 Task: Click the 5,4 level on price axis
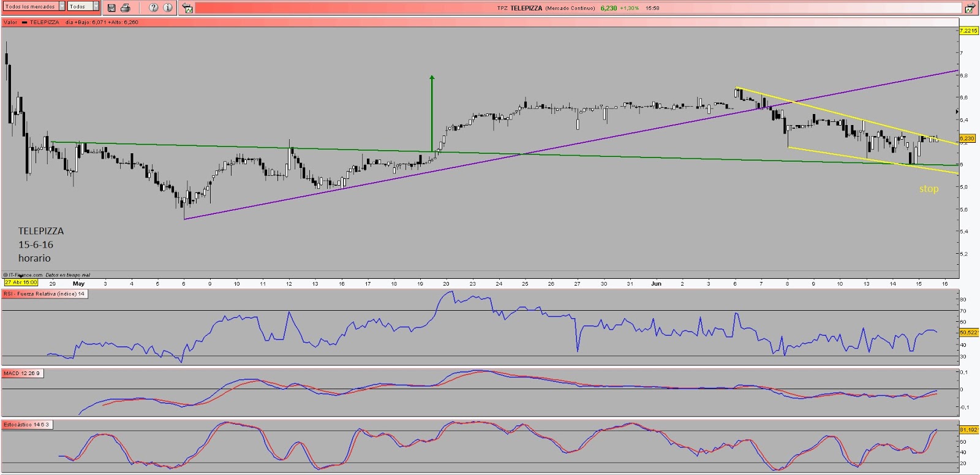[964, 231]
